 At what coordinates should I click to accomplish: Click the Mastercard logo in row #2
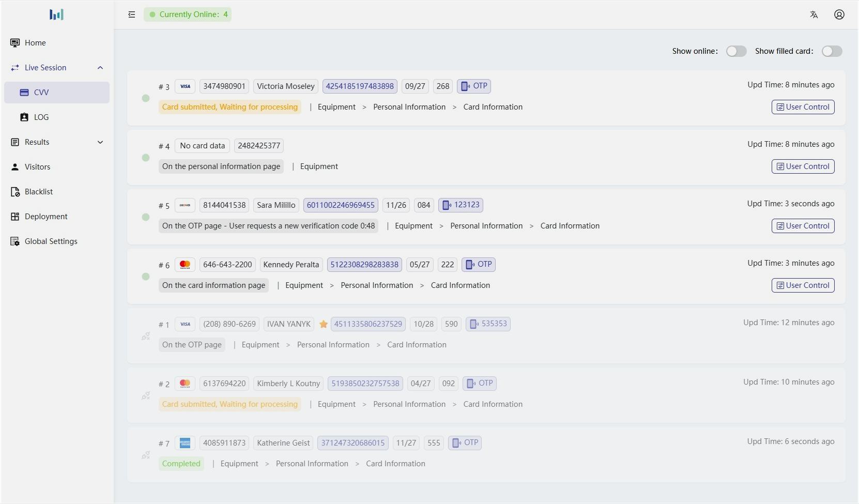185,384
